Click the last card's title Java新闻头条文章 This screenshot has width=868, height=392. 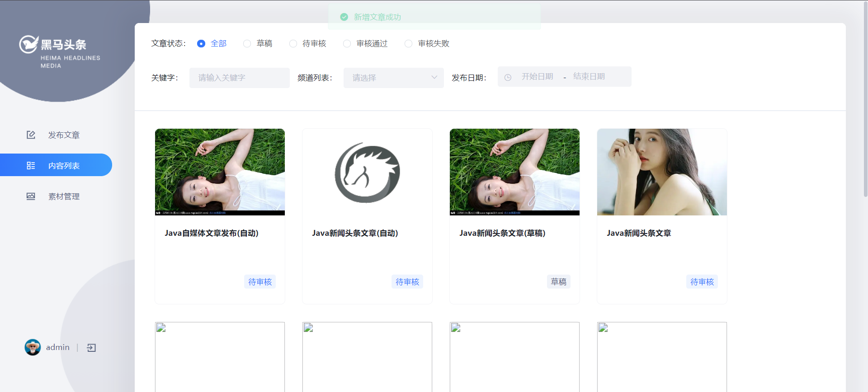tap(639, 233)
